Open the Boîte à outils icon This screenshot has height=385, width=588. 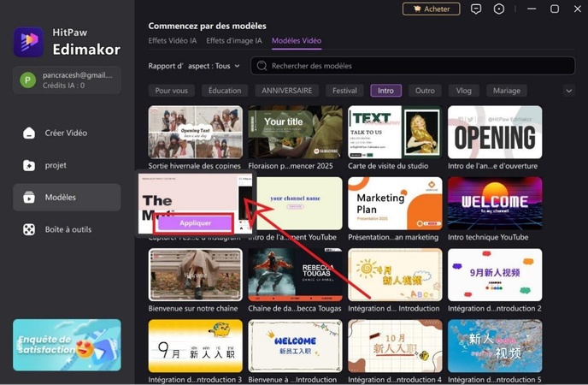(x=29, y=229)
